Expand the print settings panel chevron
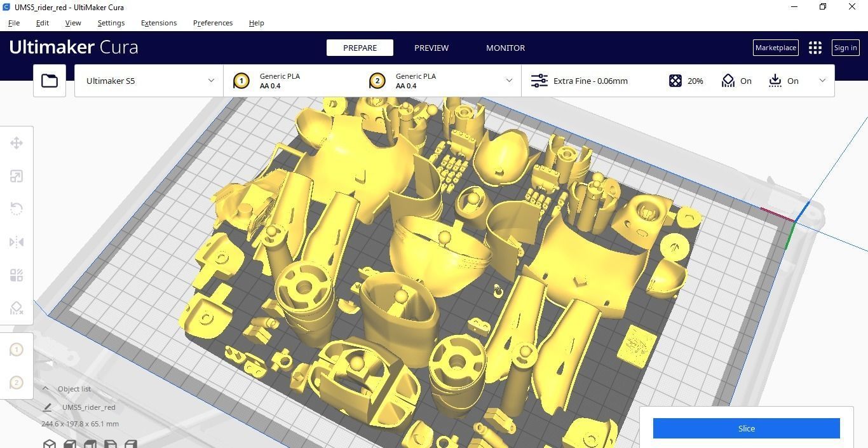The image size is (868, 448). click(822, 81)
